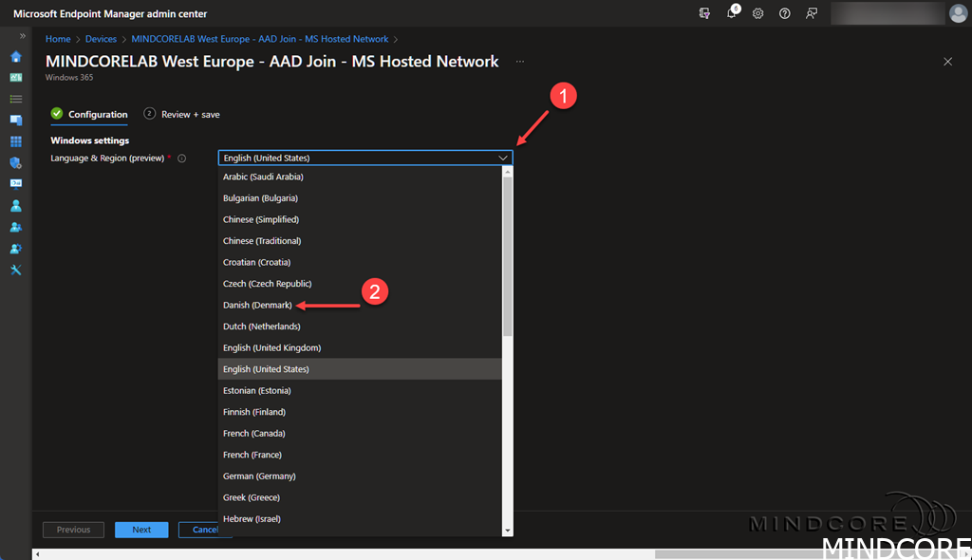Open the feedback icon in the header

pyautogui.click(x=812, y=13)
